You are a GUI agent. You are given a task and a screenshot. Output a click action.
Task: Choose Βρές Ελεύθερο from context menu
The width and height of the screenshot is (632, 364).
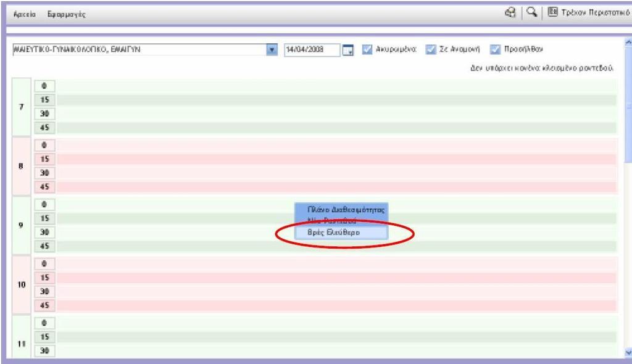pyautogui.click(x=341, y=233)
